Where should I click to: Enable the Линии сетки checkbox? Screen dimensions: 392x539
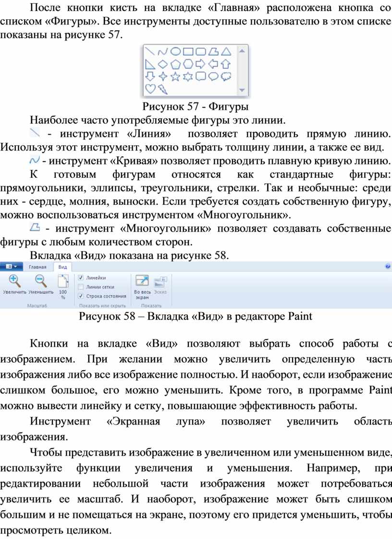coord(81,287)
